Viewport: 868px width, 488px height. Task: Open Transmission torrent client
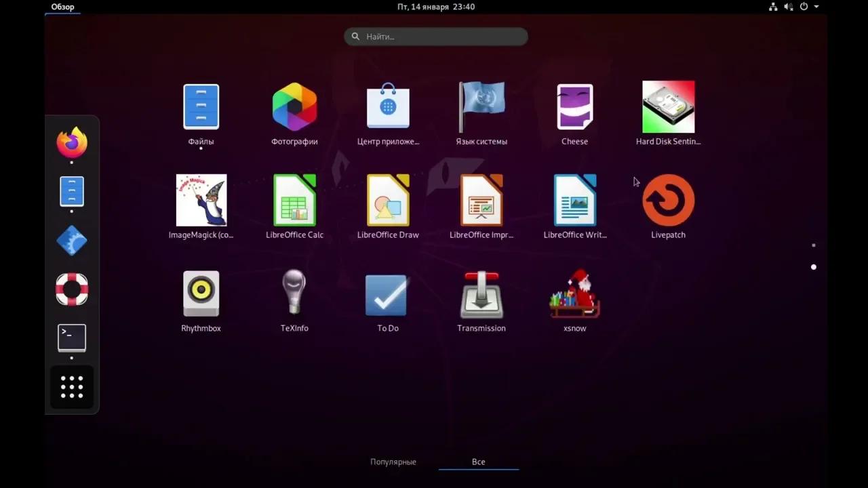pos(481,294)
